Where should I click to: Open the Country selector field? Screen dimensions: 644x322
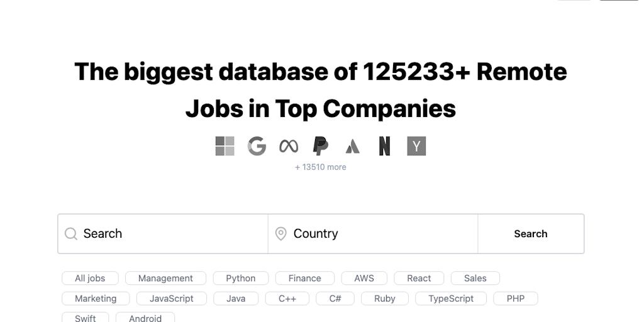coord(377,234)
